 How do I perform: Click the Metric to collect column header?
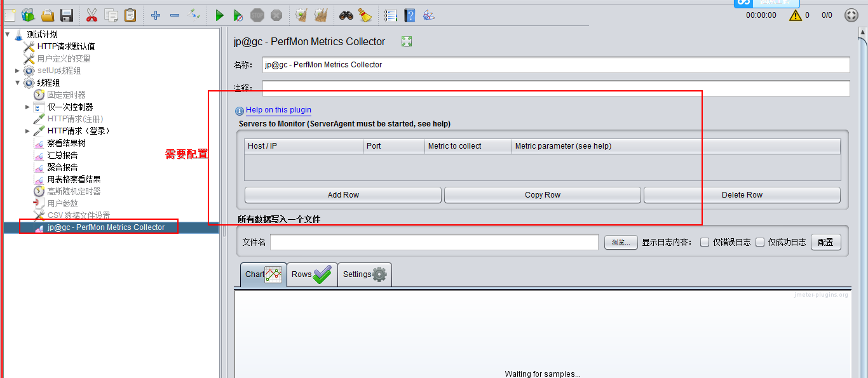coord(468,146)
